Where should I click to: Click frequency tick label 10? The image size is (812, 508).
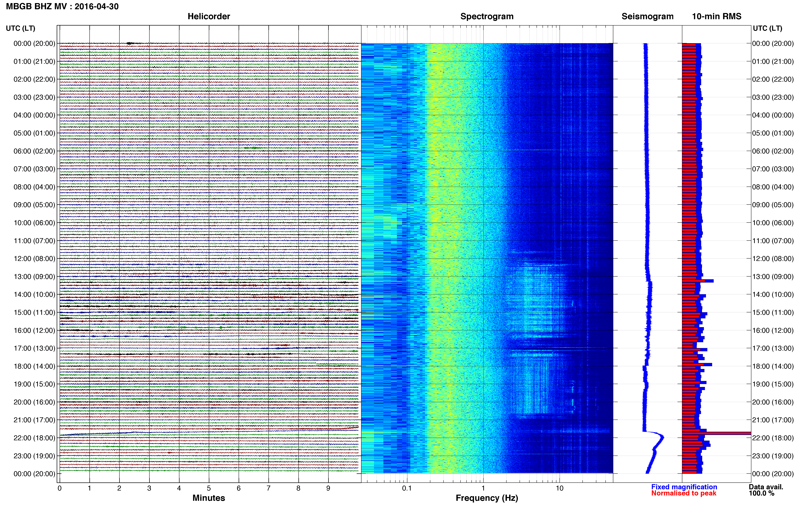pos(559,488)
